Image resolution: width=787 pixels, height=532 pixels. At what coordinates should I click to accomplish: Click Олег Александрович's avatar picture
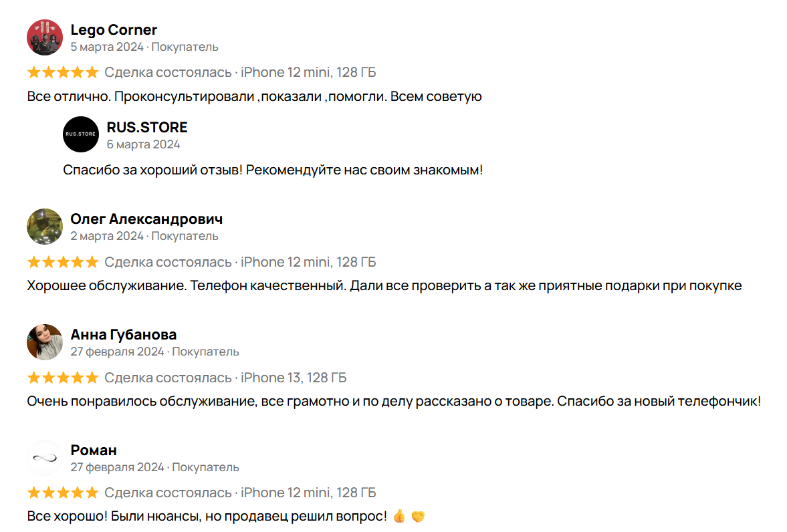click(45, 227)
